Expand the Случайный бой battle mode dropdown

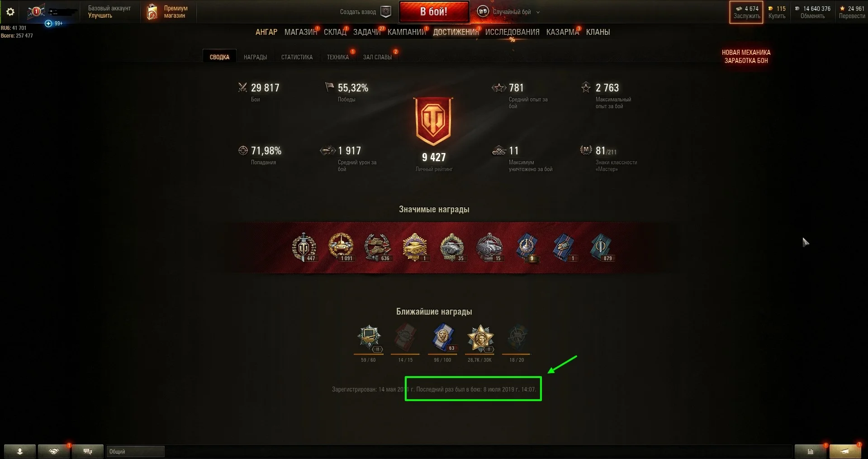pos(538,12)
